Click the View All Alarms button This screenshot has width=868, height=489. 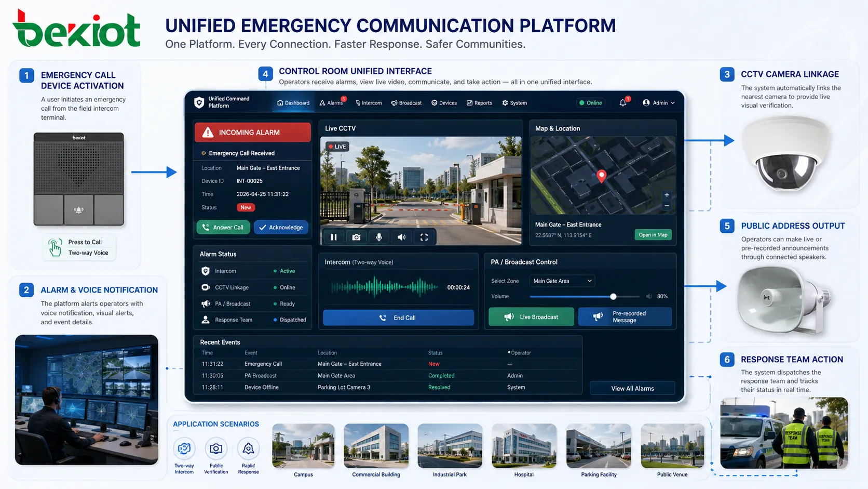tap(632, 388)
